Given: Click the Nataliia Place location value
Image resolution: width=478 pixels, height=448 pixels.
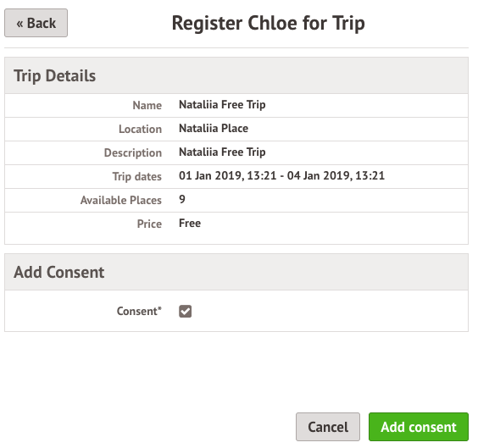Looking at the screenshot, I should (x=214, y=128).
